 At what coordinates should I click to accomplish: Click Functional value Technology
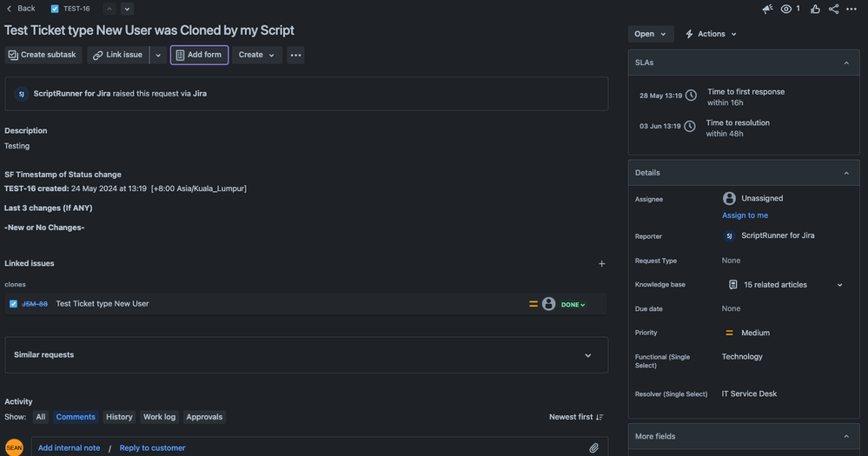coord(742,357)
